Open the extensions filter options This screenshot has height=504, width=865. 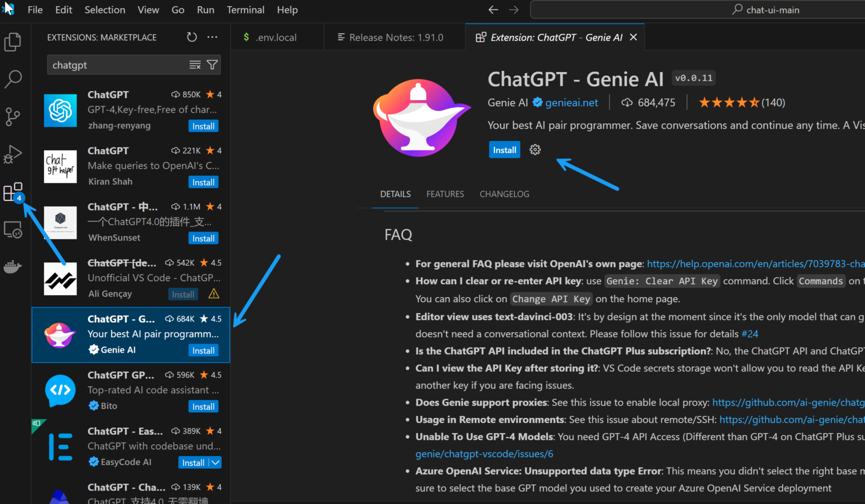(212, 64)
